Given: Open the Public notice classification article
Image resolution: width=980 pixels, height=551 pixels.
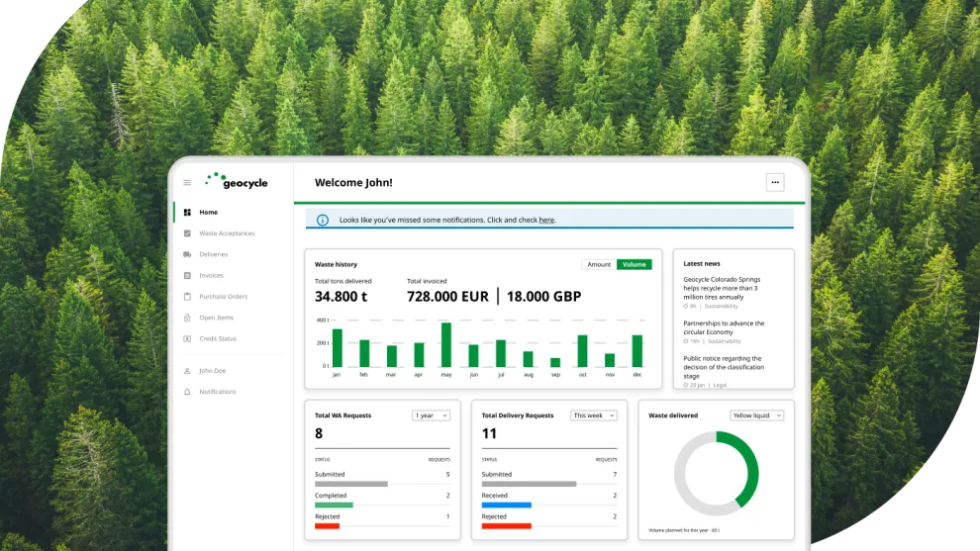Looking at the screenshot, I should [724, 367].
